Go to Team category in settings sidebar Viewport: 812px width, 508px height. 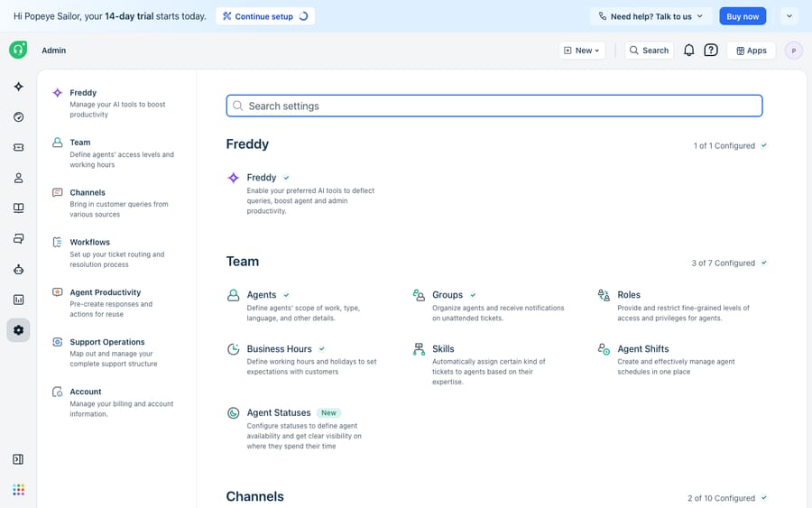click(116, 152)
